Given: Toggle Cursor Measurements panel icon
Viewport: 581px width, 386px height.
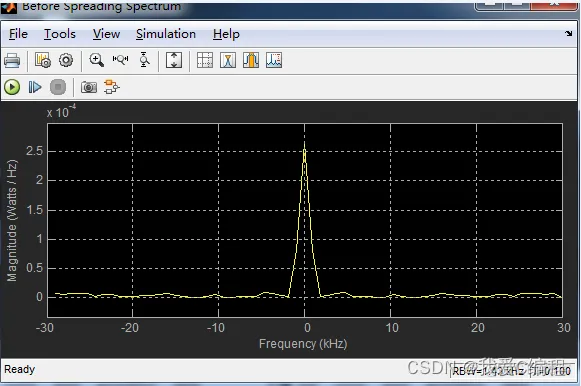Looking at the screenshot, I should click(205, 60).
